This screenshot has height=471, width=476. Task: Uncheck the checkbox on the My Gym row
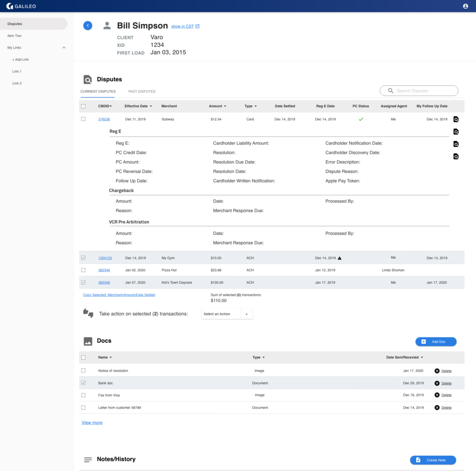83,257
